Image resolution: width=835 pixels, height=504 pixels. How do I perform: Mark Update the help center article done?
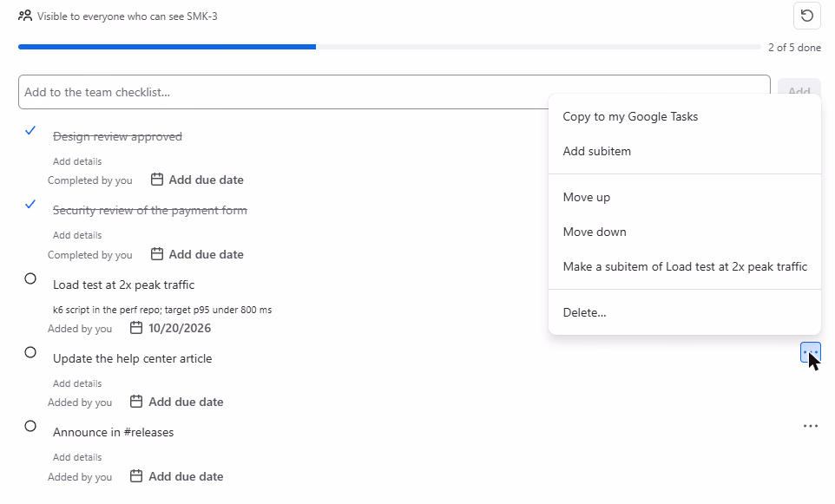pyautogui.click(x=30, y=352)
